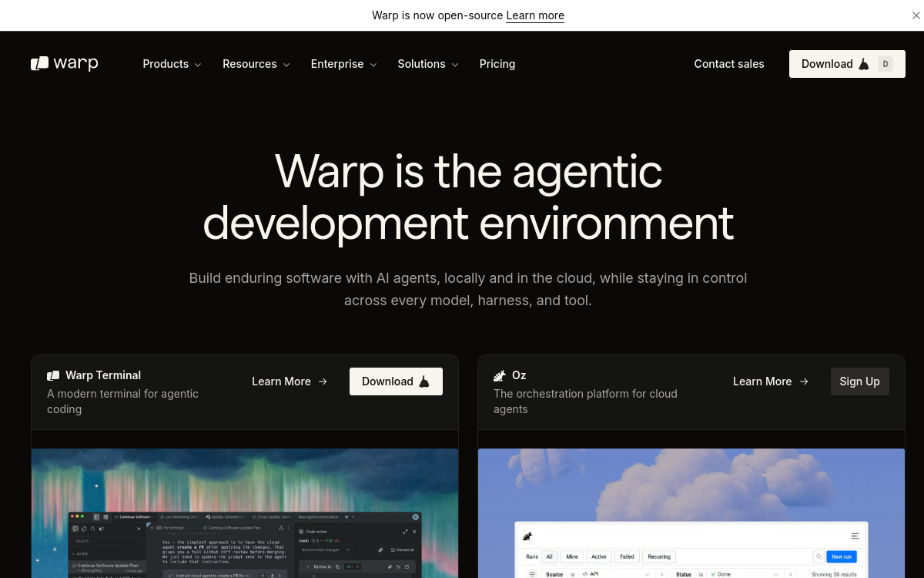Viewport: 924px width, 578px height.
Task: Go to the Pricing page
Action: (497, 64)
